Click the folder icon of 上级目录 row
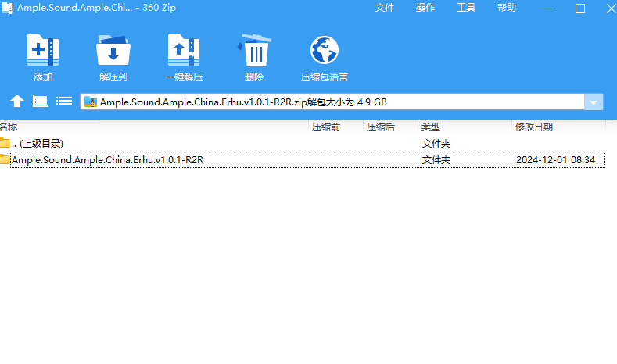 pyautogui.click(x=5, y=143)
